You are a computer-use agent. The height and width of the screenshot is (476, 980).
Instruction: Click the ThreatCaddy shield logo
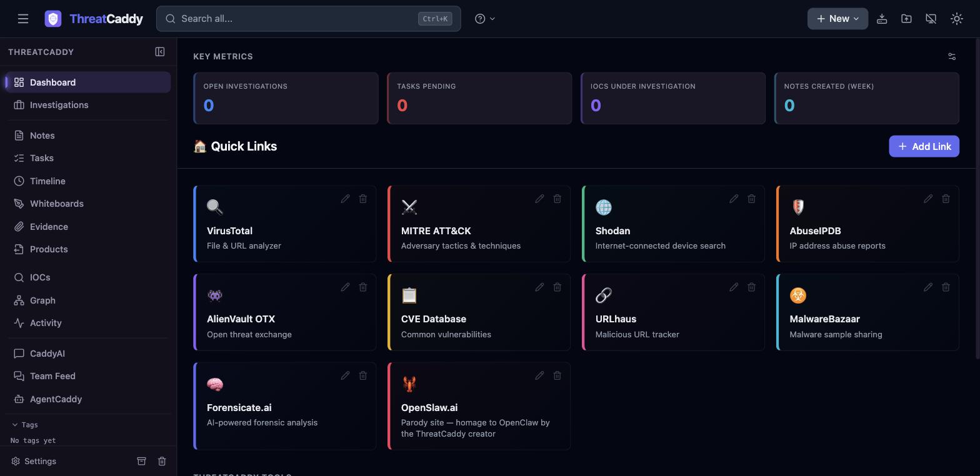tap(53, 19)
